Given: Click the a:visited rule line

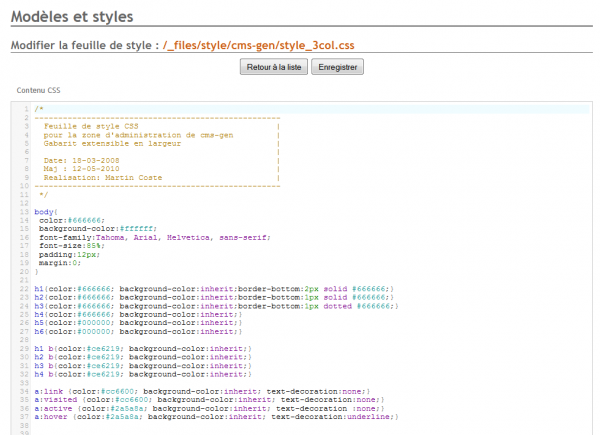Looking at the screenshot, I should (209, 400).
